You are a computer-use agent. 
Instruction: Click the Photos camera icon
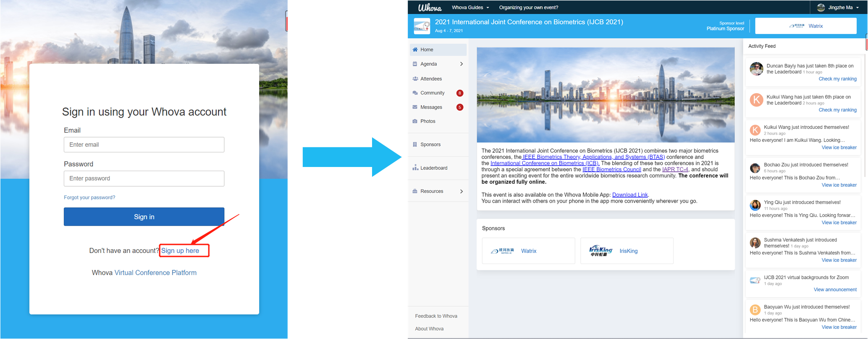pos(415,121)
